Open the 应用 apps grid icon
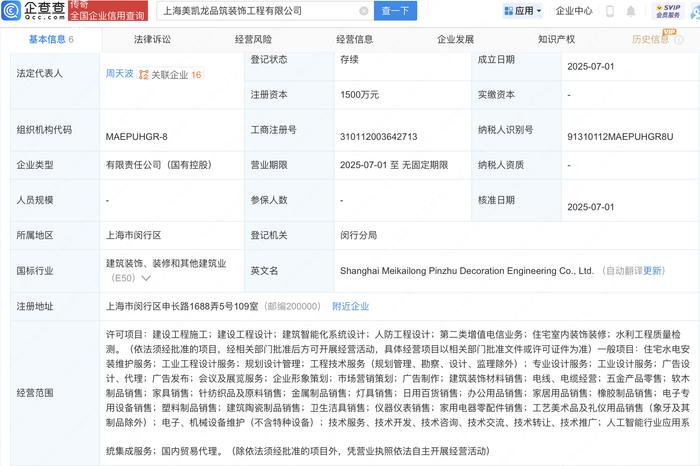This screenshot has width=700, height=466. (x=508, y=11)
